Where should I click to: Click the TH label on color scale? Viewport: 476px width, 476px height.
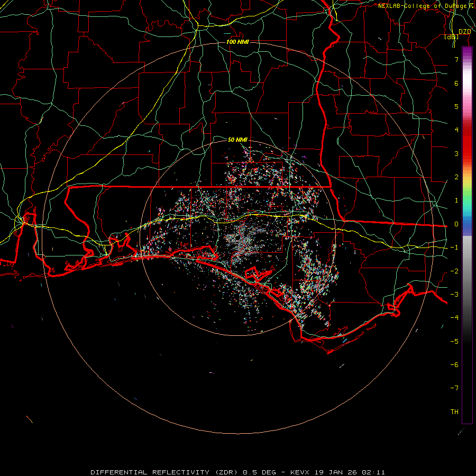pos(454,412)
